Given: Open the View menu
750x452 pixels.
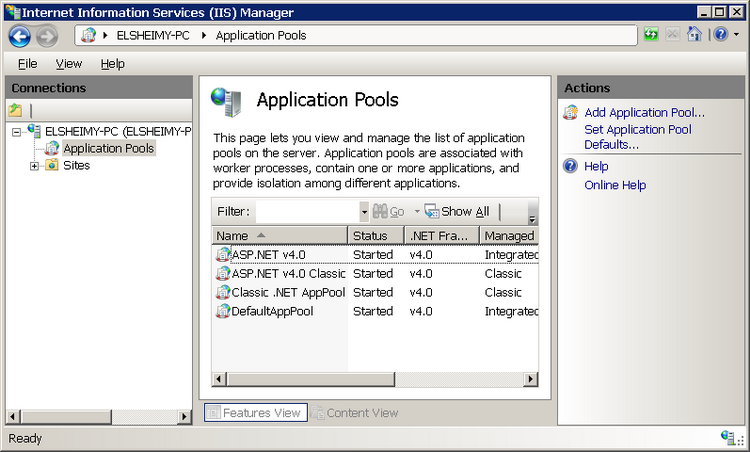Looking at the screenshot, I should (69, 63).
